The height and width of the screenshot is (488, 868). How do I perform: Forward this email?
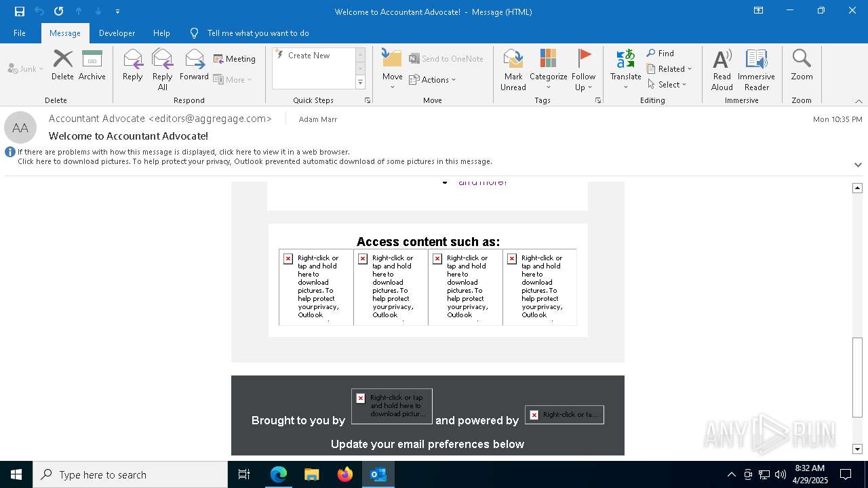click(x=194, y=65)
